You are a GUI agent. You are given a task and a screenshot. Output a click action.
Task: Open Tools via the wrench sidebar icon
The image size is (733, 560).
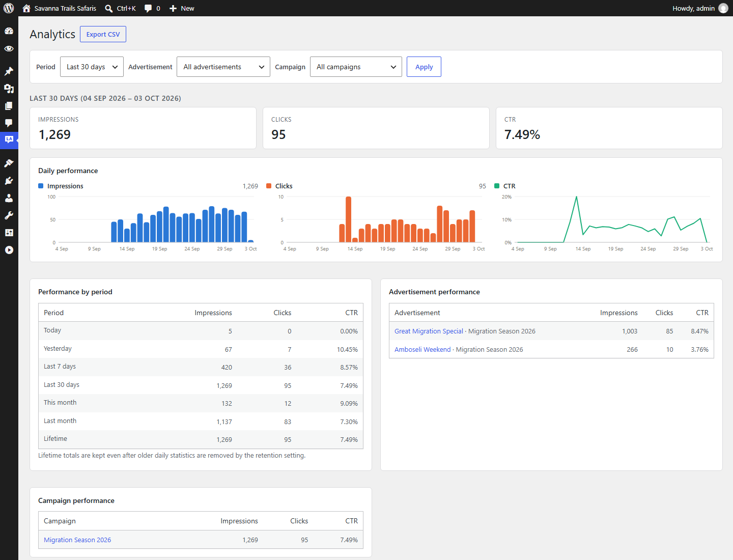pos(9,215)
